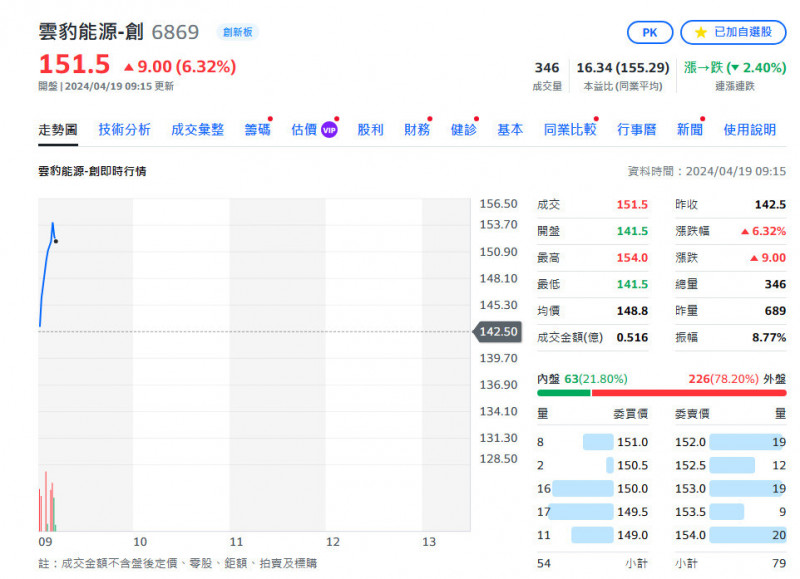Click the 成交金額(億) value 0.516
This screenshot has width=800, height=579.
pos(632,337)
